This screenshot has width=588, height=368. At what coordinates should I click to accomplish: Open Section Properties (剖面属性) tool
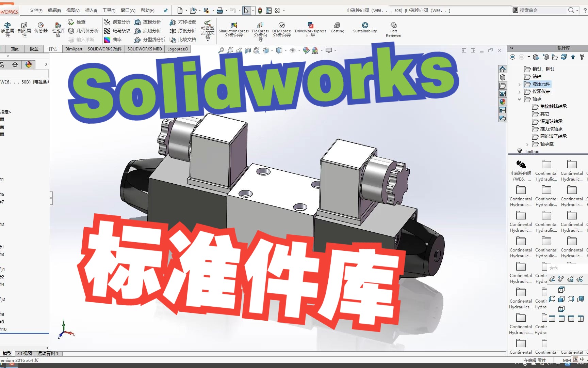point(24,30)
